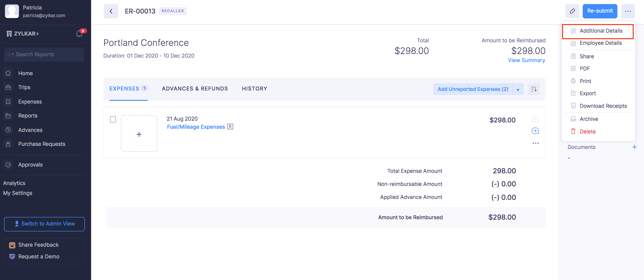Click the notification bell icon

(79, 34)
